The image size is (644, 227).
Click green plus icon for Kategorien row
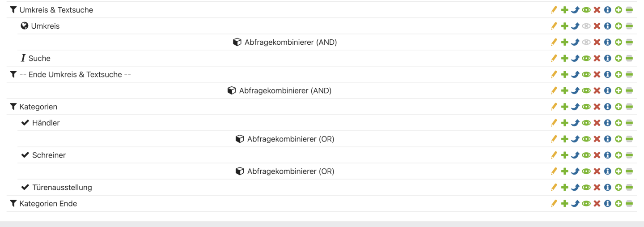[x=564, y=107]
